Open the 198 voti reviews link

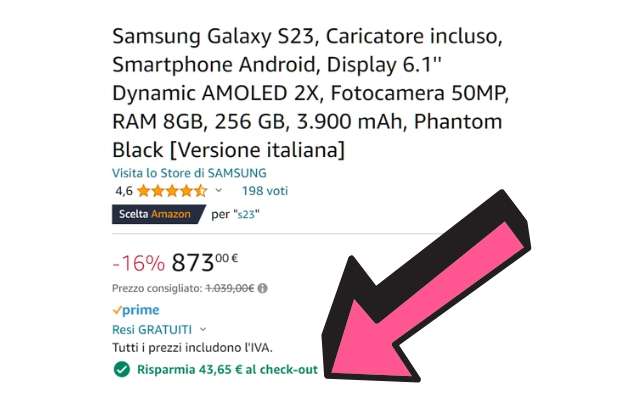pos(264,189)
